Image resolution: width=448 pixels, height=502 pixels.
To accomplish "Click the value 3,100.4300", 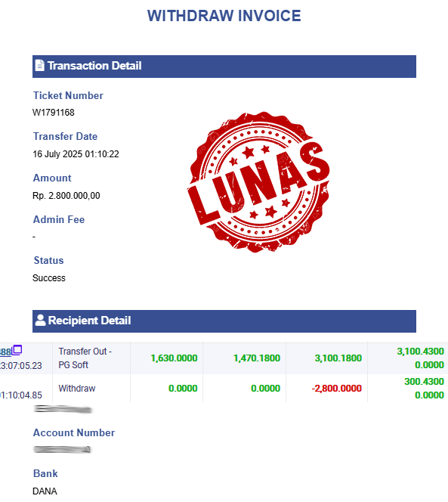I will pos(421,352).
